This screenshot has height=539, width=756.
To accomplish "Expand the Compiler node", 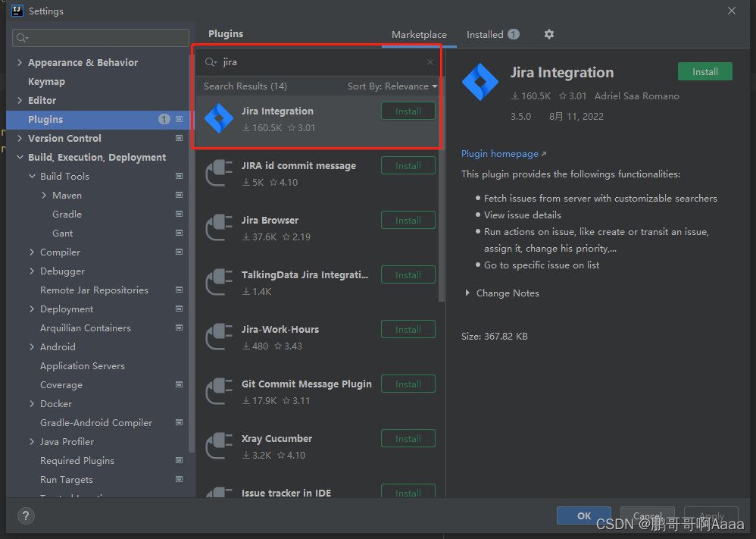I will 32,252.
